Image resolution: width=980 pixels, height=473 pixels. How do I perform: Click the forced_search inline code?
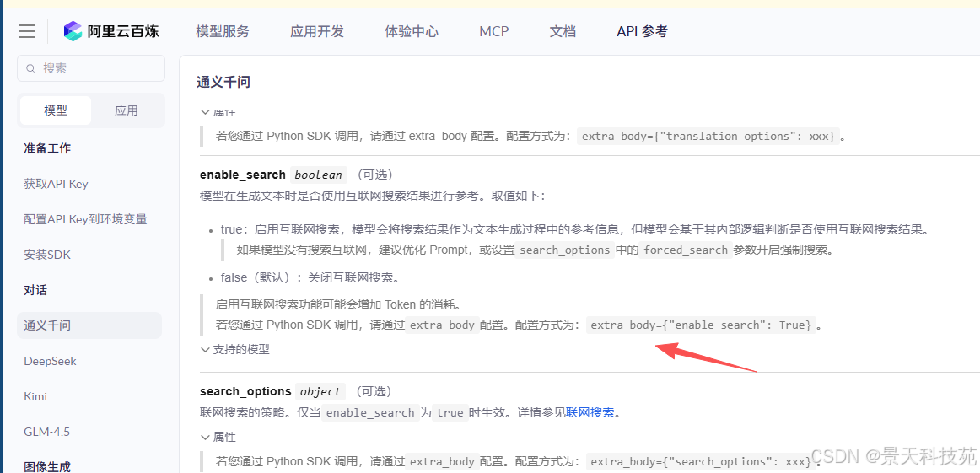coord(686,250)
